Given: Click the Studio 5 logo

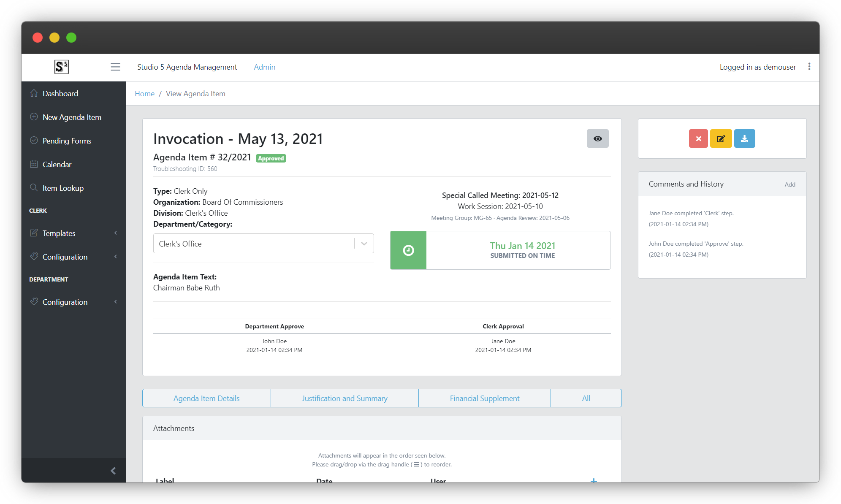Looking at the screenshot, I should (62, 67).
